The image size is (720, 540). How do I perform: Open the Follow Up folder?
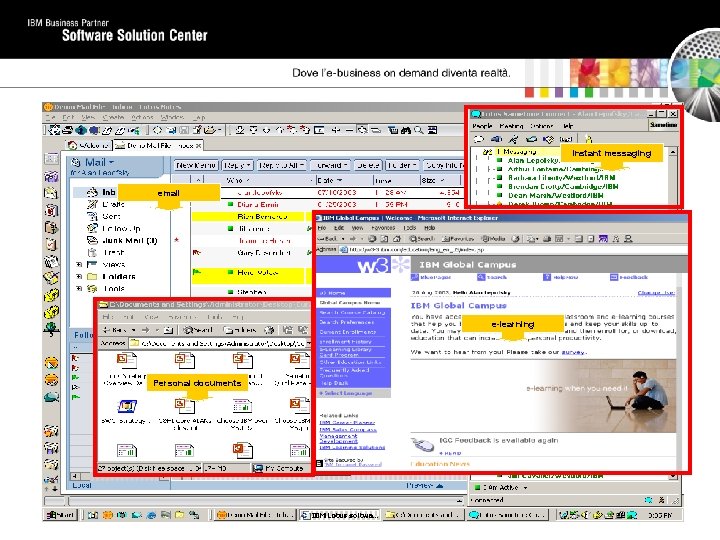coord(121,228)
